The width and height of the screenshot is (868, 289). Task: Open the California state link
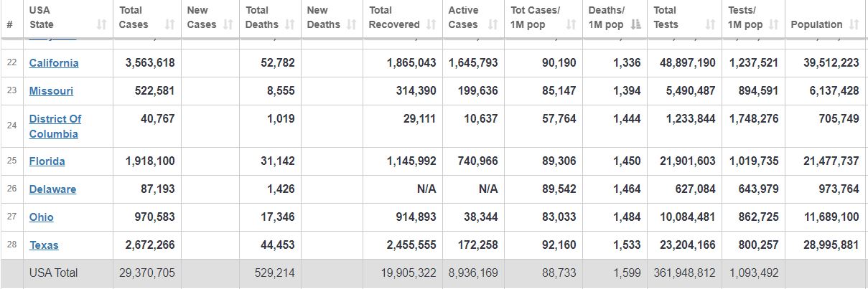(x=54, y=63)
